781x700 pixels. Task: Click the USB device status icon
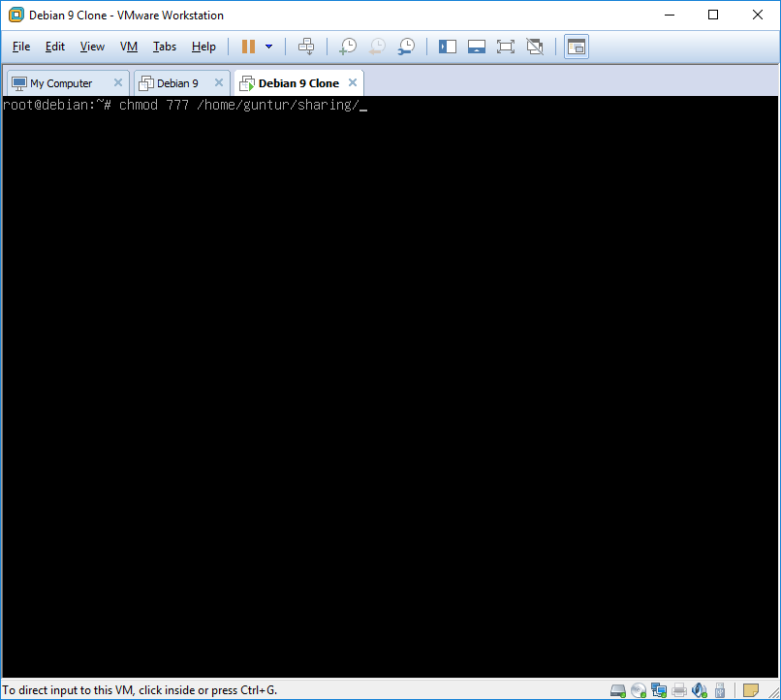point(720,690)
